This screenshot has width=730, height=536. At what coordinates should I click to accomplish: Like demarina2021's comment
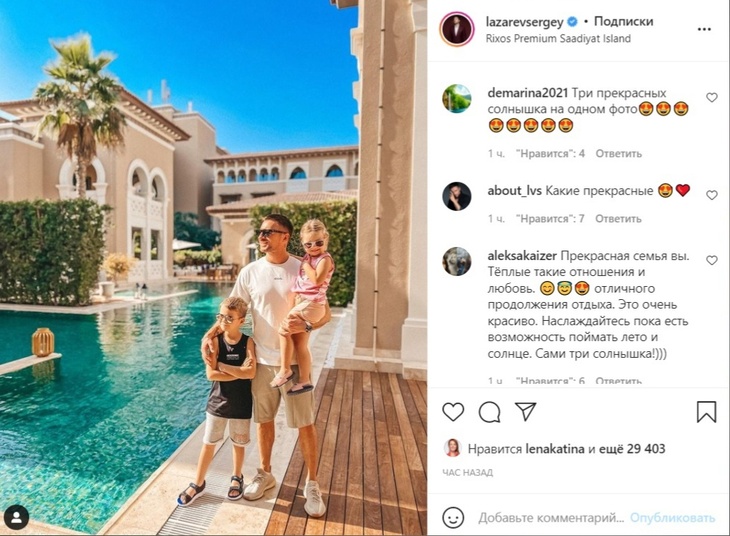(x=711, y=97)
